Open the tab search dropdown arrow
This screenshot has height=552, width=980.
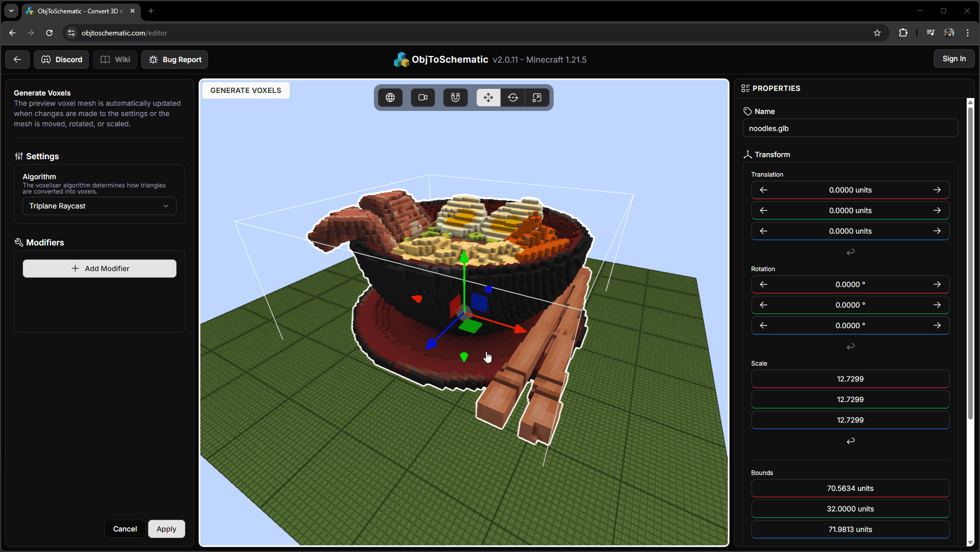pyautogui.click(x=11, y=11)
